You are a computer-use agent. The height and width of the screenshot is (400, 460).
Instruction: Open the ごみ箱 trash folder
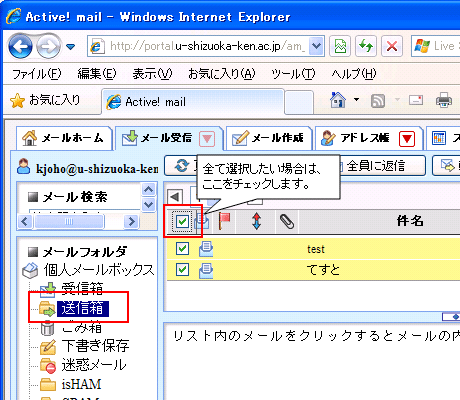[81, 328]
